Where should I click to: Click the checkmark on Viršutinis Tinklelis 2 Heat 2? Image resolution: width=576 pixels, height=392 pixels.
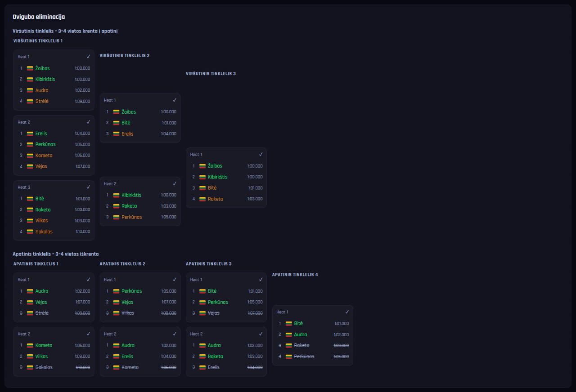[175, 183]
